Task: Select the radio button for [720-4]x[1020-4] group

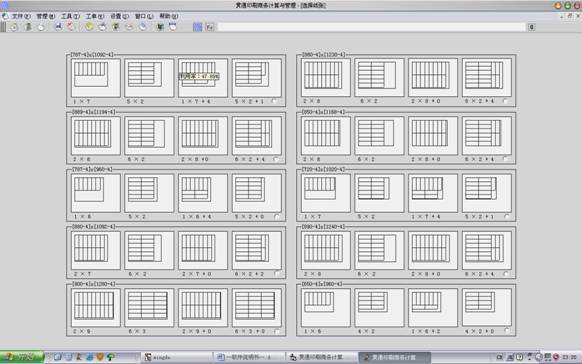Action: (507, 216)
